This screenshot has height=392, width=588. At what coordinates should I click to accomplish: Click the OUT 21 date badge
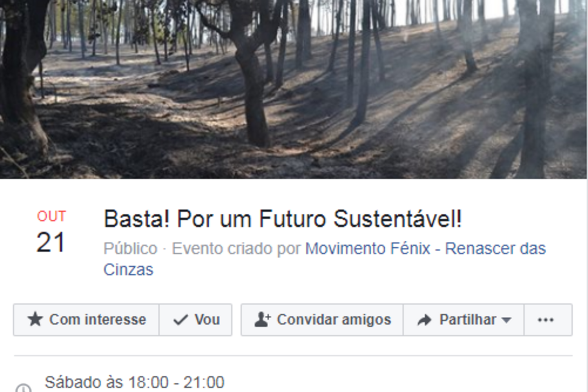tap(51, 232)
